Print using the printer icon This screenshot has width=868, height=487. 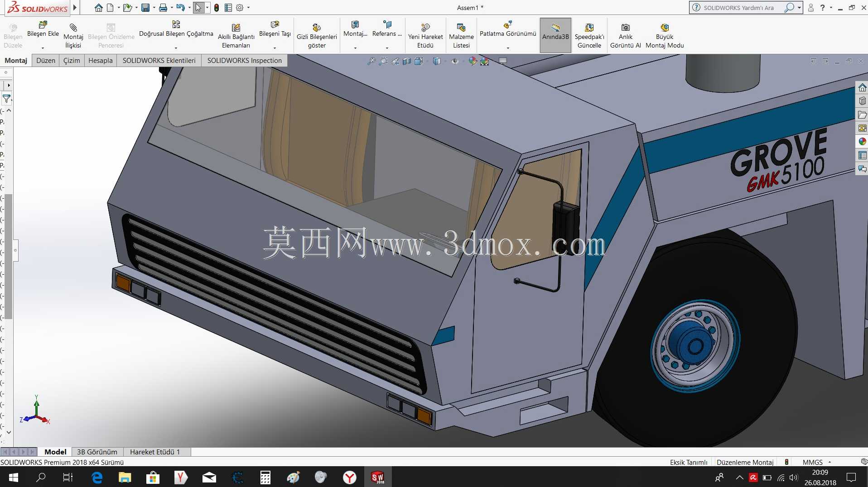point(163,8)
